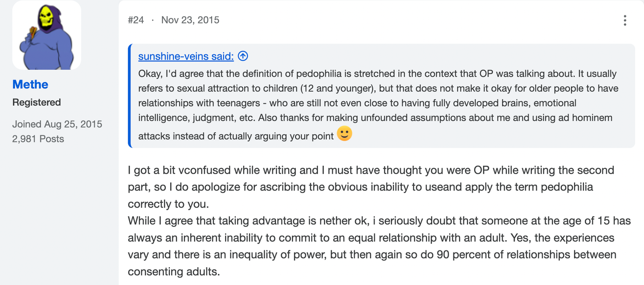Viewport: 644px width, 285px height.
Task: Click the circled up-arrow beside the quote
Action: pyautogui.click(x=243, y=56)
